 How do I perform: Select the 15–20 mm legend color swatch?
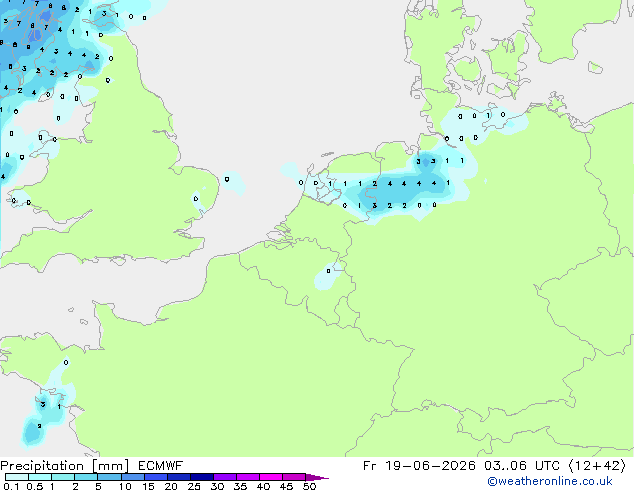[x=155, y=477]
